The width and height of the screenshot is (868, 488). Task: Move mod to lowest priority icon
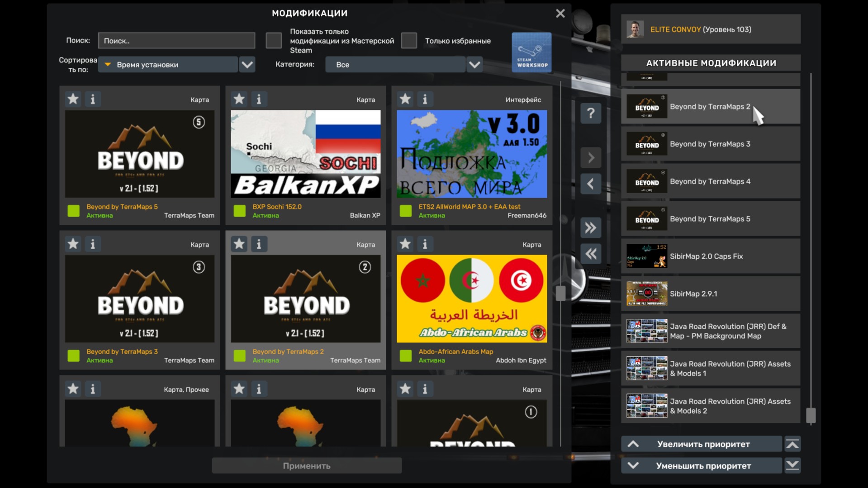click(x=792, y=465)
